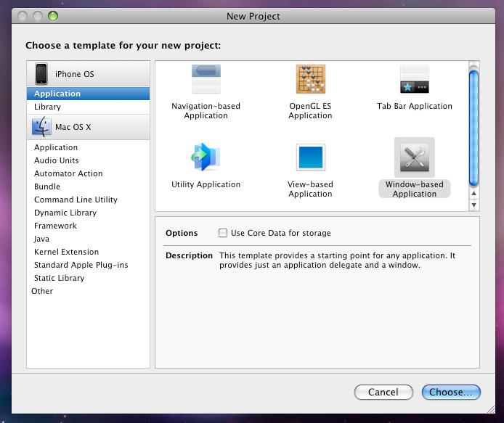
Task: Select Library under iPhone OS
Action: pos(88,107)
